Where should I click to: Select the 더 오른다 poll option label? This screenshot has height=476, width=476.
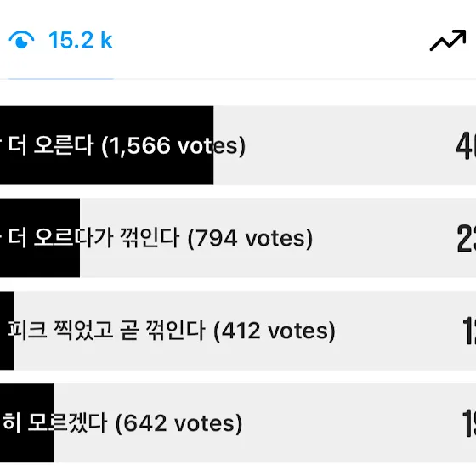[51, 145]
